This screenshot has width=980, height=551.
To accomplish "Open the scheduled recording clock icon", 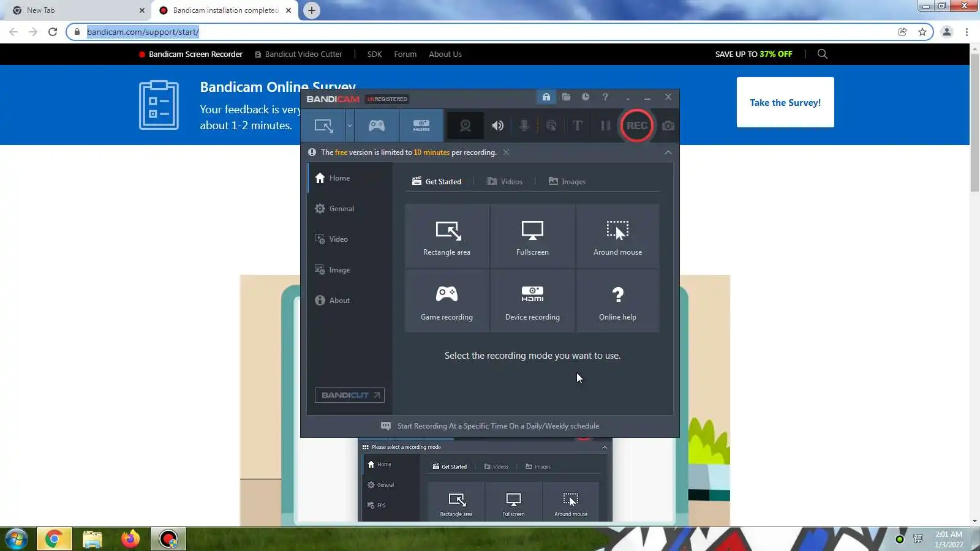I will tap(586, 97).
